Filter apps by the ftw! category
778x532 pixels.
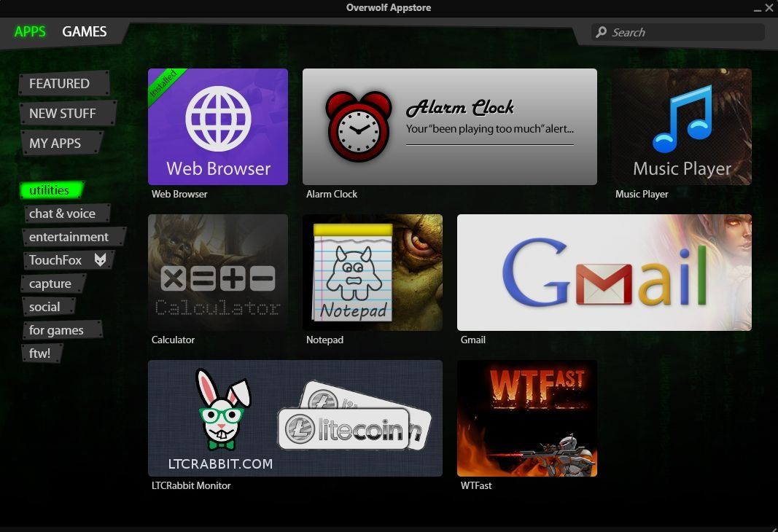40,353
